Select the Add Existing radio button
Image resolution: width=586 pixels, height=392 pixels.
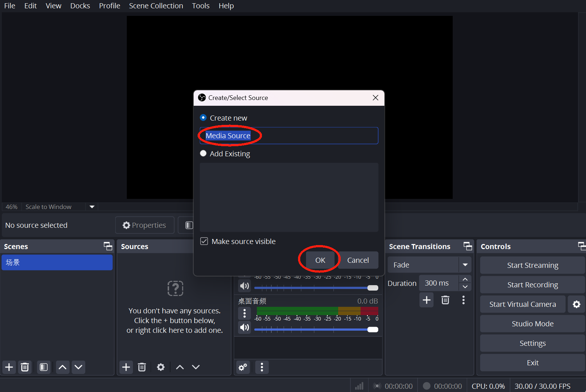[203, 153]
